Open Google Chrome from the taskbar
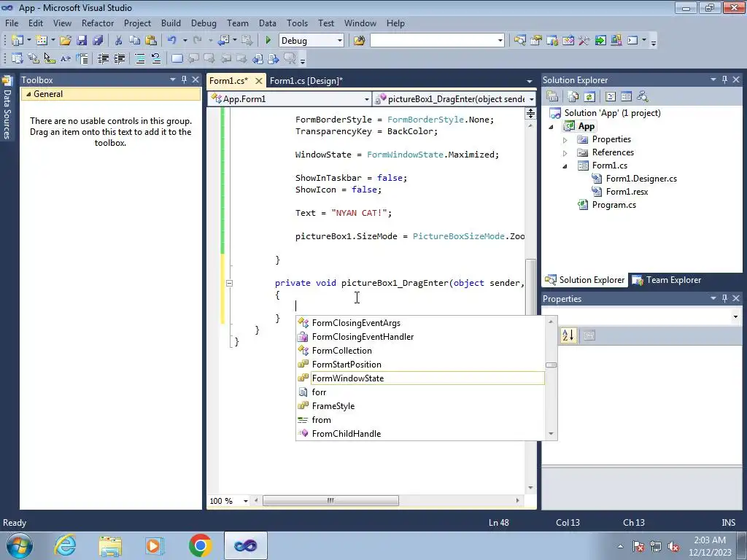Viewport: 747px width, 560px height. 200,545
